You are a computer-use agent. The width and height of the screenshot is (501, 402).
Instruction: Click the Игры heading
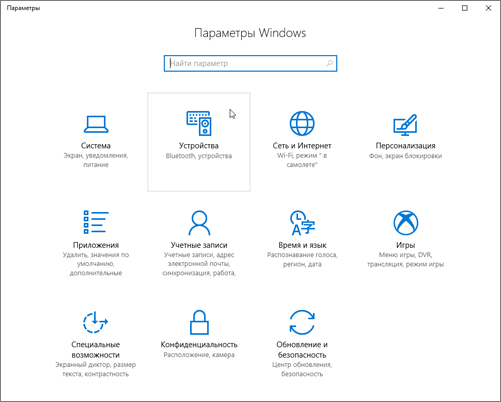pos(405,245)
